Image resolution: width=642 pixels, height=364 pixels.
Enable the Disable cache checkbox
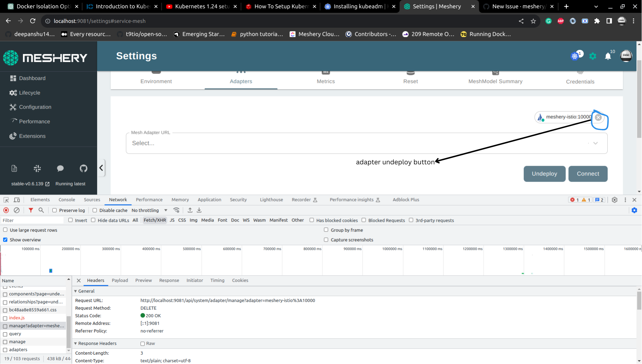coord(94,210)
